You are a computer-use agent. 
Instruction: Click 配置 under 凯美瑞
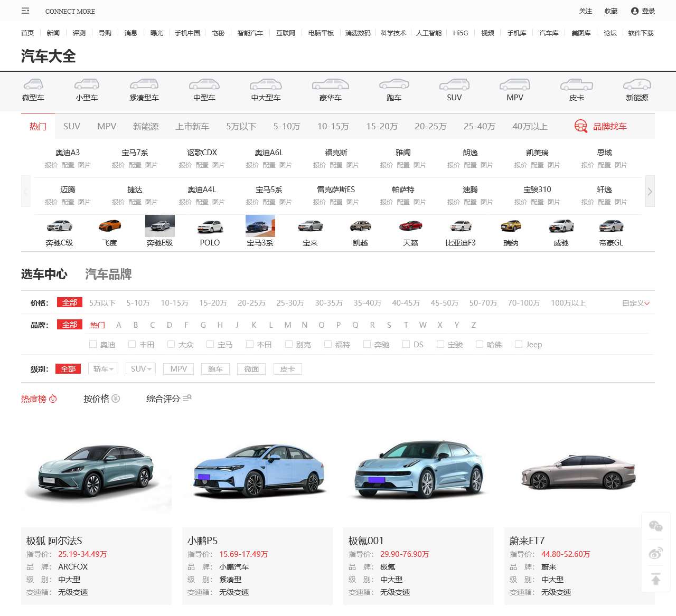tap(537, 165)
